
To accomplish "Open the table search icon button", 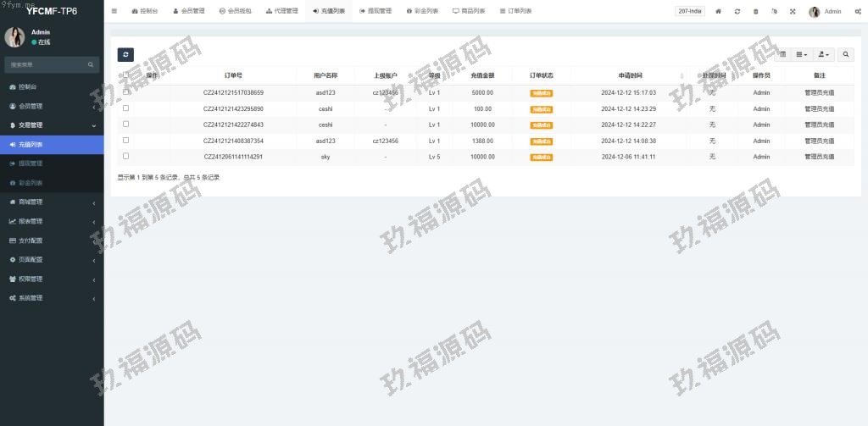I will point(846,54).
